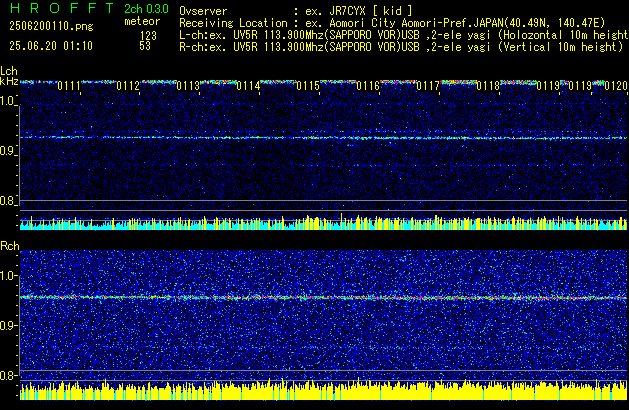Click the R-ch receiver description line
This screenshot has height=410, width=629.
[x=401, y=47]
